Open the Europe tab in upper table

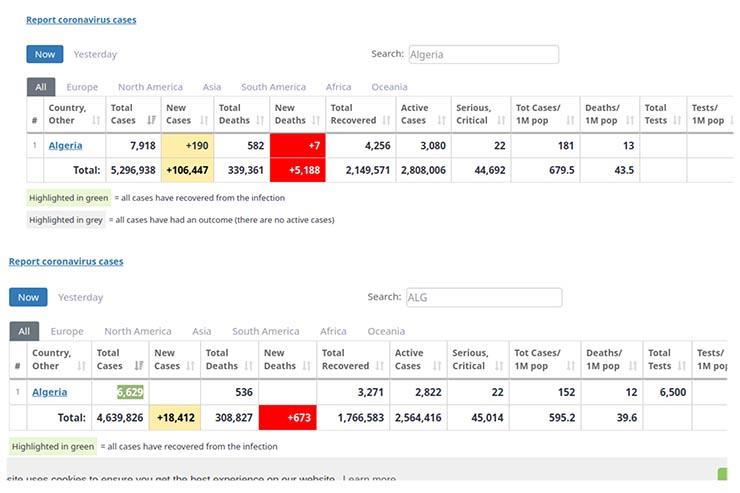coord(82,87)
